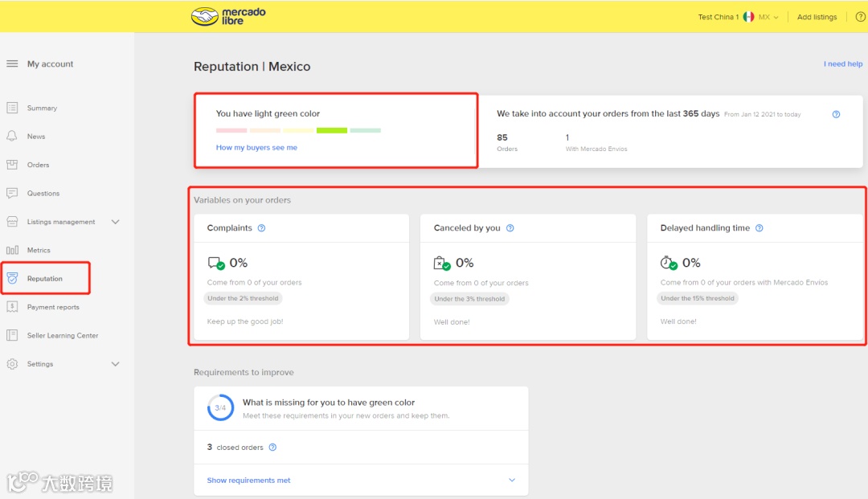This screenshot has height=499, width=868.
Task: Click the Under the 3% threshold badge
Action: (469, 299)
